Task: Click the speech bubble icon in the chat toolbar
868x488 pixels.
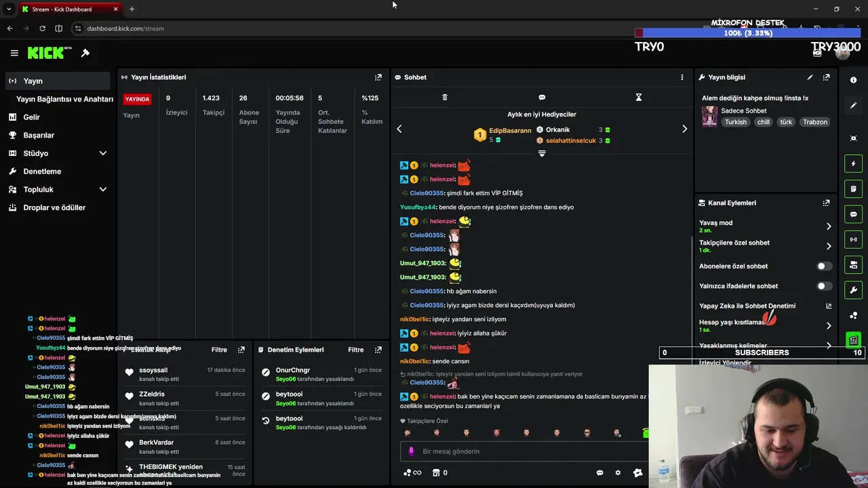Action: click(542, 98)
